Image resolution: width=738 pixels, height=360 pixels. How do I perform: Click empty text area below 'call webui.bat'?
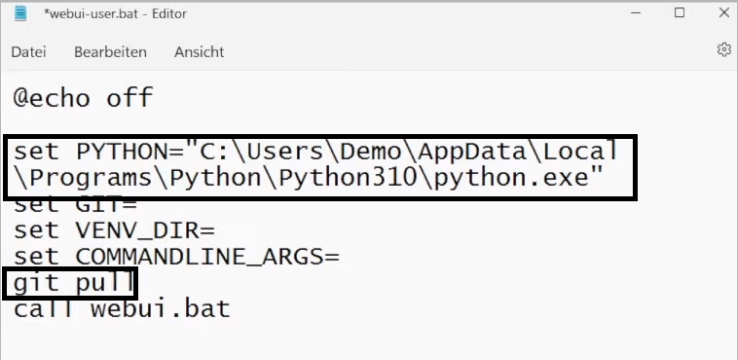(369, 341)
